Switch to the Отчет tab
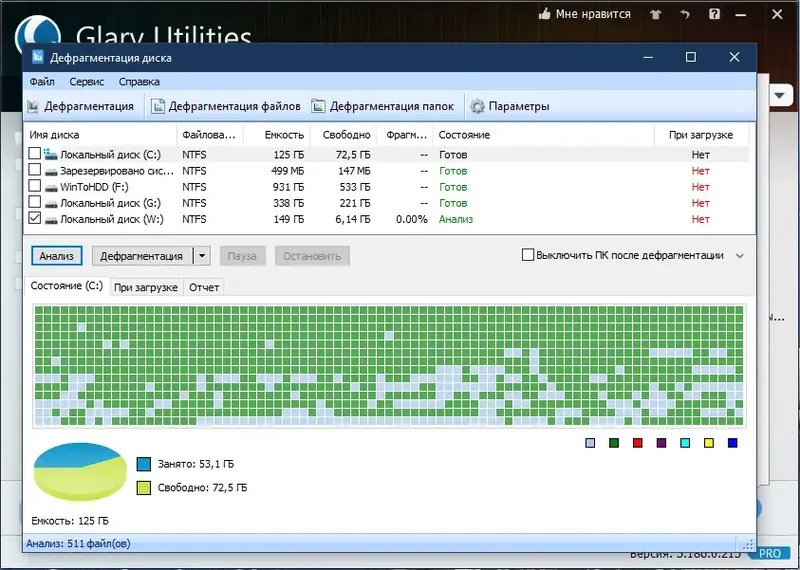 point(204,287)
